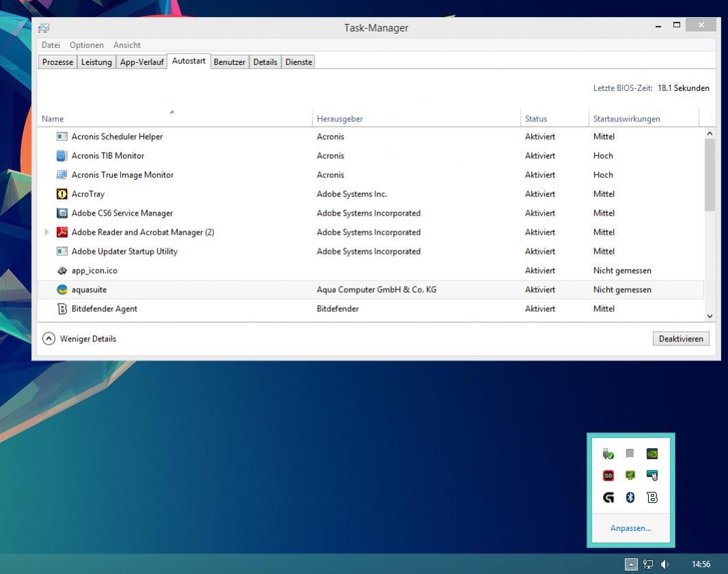
Task: Toggle hidden tray icons arrow in taskbar
Action: pos(631,564)
